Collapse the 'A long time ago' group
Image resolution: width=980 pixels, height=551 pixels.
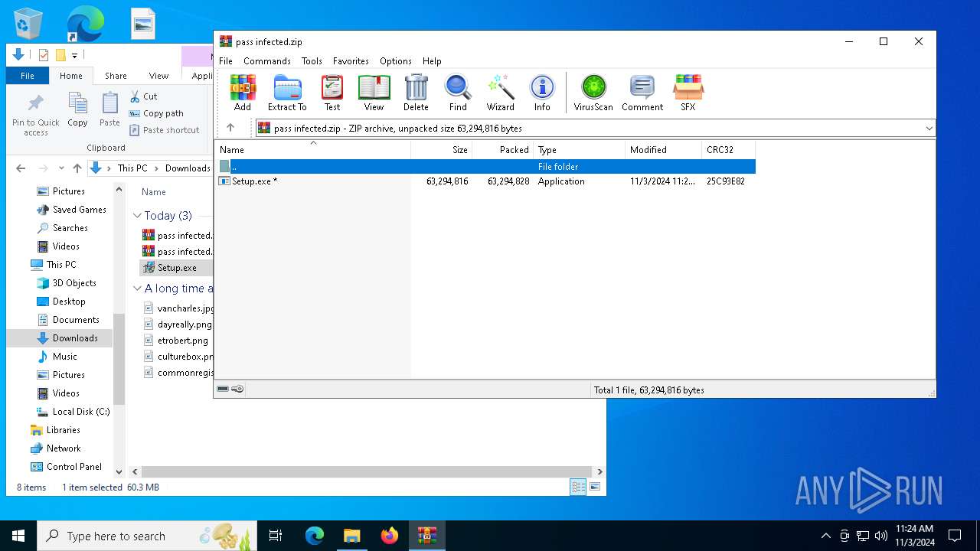[x=137, y=289]
